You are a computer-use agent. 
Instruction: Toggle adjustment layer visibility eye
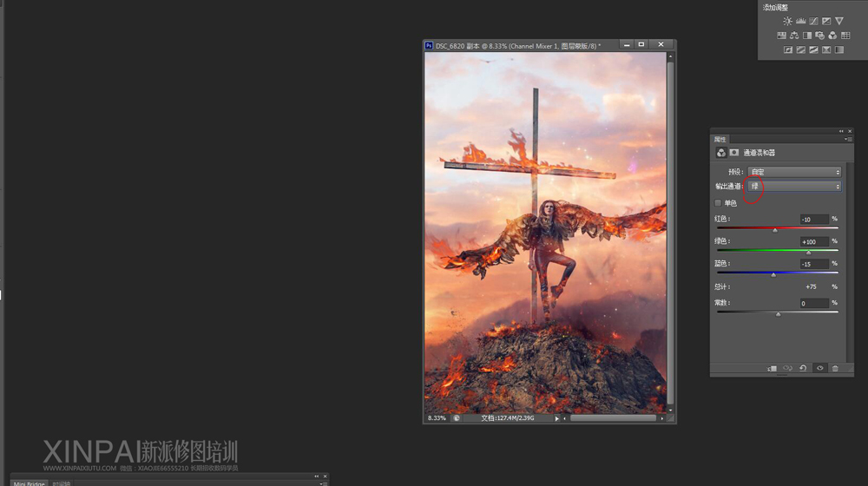pyautogui.click(x=820, y=368)
